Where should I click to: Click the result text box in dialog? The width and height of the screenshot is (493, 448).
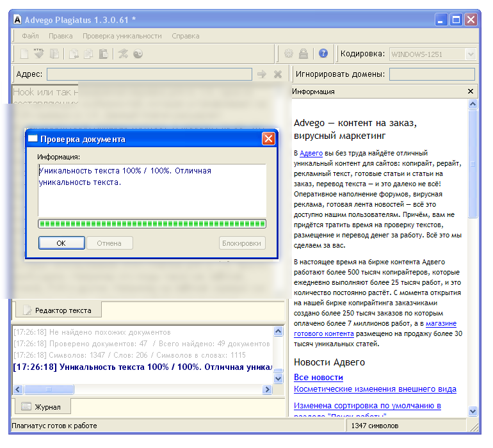152,190
